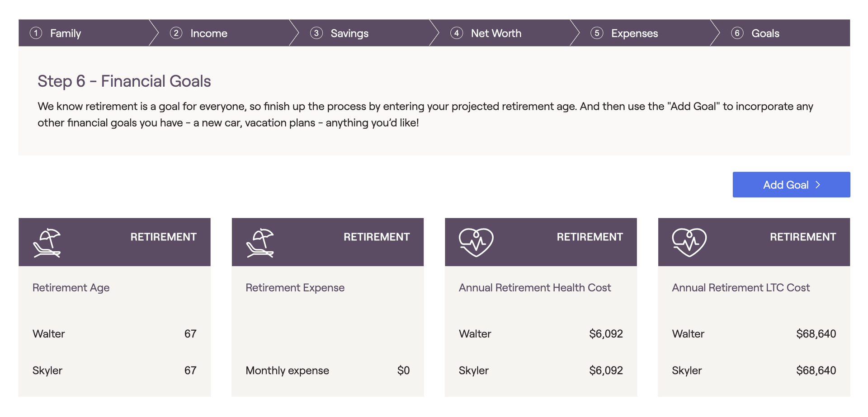Select Walter's retirement age value 67
Screen dimensions: 868x417
pos(190,334)
